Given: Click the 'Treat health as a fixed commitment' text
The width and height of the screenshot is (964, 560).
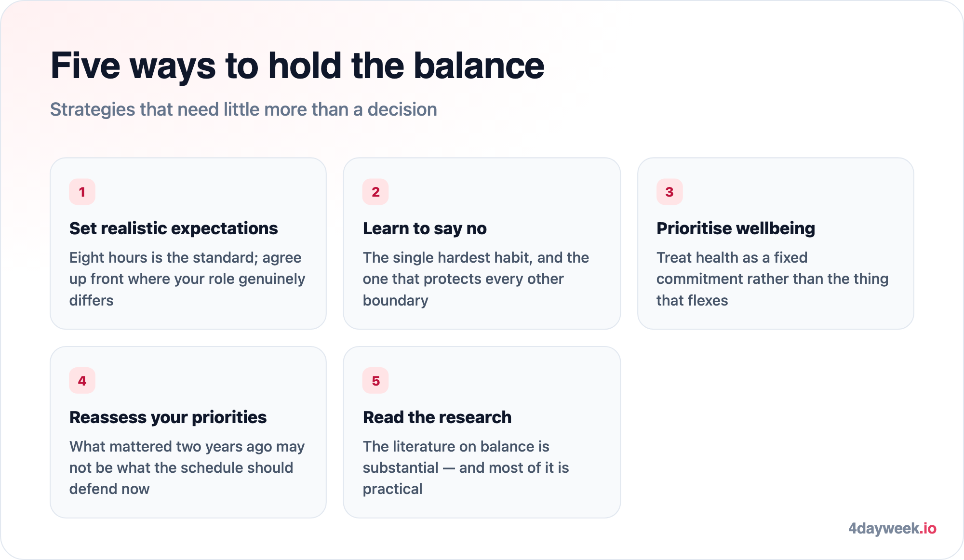Looking at the screenshot, I should point(772,279).
